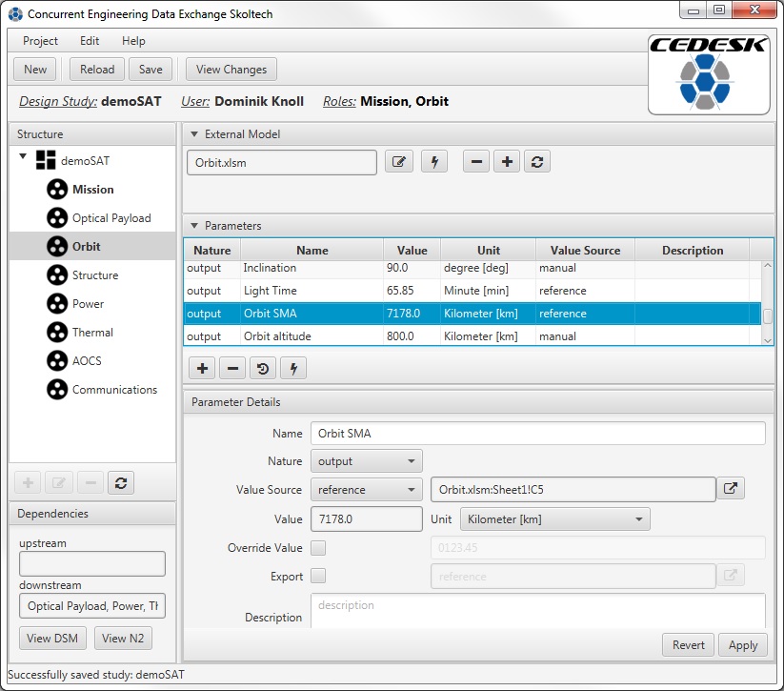Edit the Orbit.xlsm external model attachment

coord(399,162)
